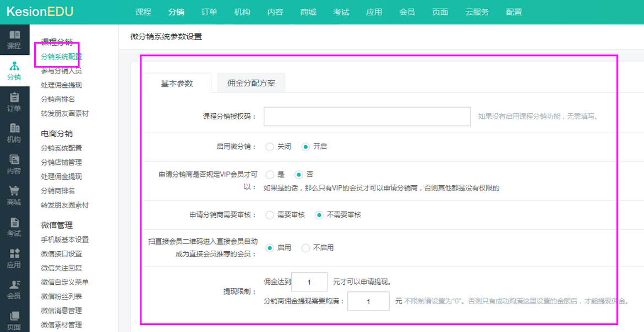Image resolution: width=644 pixels, height=332 pixels.
Task: Click the 商城 shopping cart icon
Action: click(x=14, y=191)
